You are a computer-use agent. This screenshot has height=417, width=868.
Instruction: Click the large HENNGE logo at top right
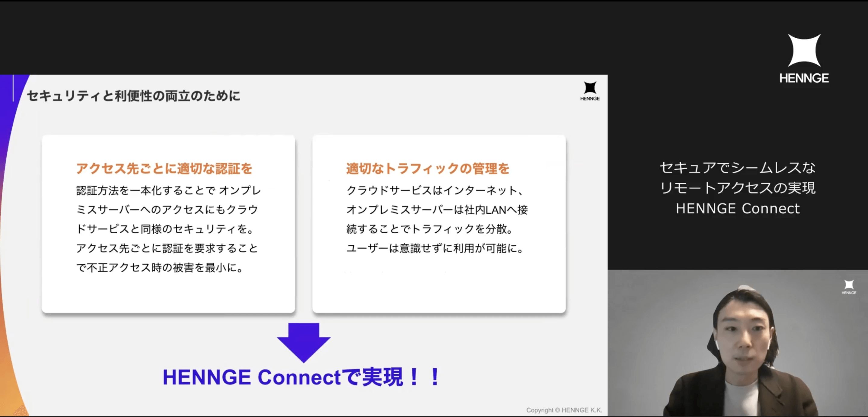pos(804,59)
